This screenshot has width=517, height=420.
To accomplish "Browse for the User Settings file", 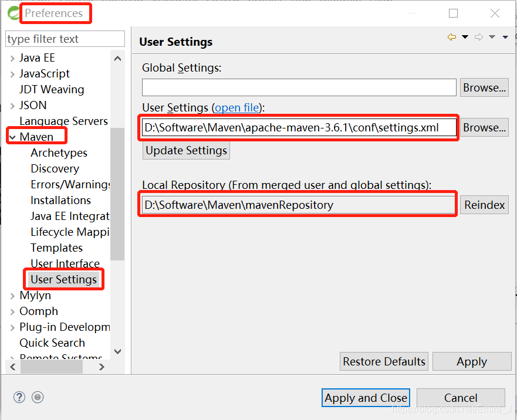I will [484, 127].
